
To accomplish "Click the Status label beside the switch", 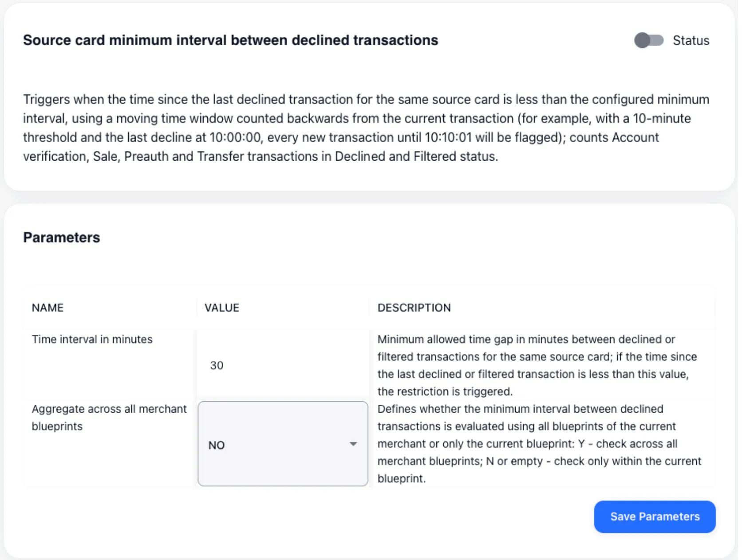I will [x=691, y=40].
